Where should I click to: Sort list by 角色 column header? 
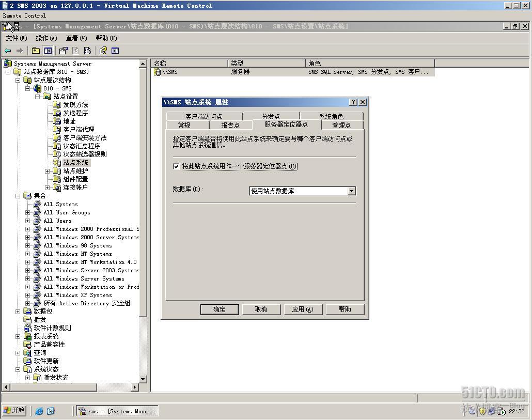pos(370,64)
